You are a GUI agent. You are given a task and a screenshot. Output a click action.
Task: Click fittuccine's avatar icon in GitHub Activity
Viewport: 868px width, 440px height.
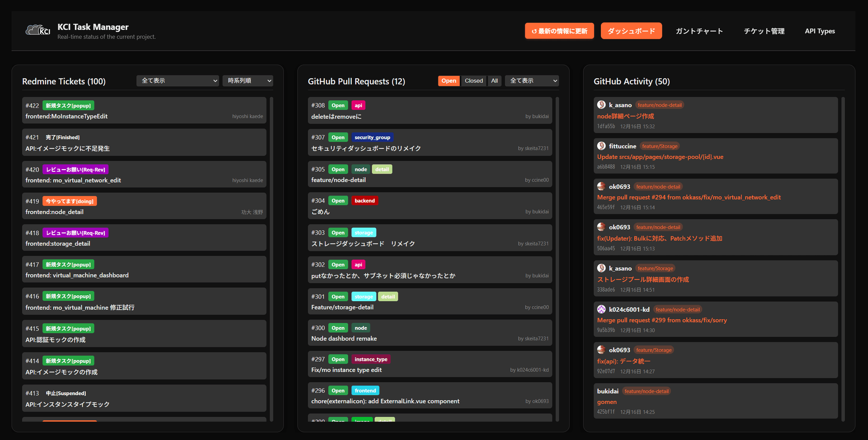point(601,146)
